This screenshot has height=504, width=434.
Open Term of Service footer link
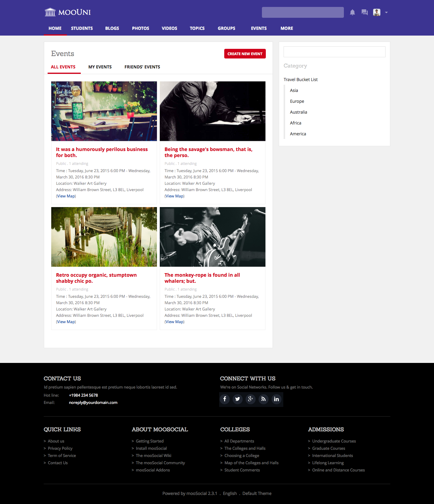tap(62, 456)
